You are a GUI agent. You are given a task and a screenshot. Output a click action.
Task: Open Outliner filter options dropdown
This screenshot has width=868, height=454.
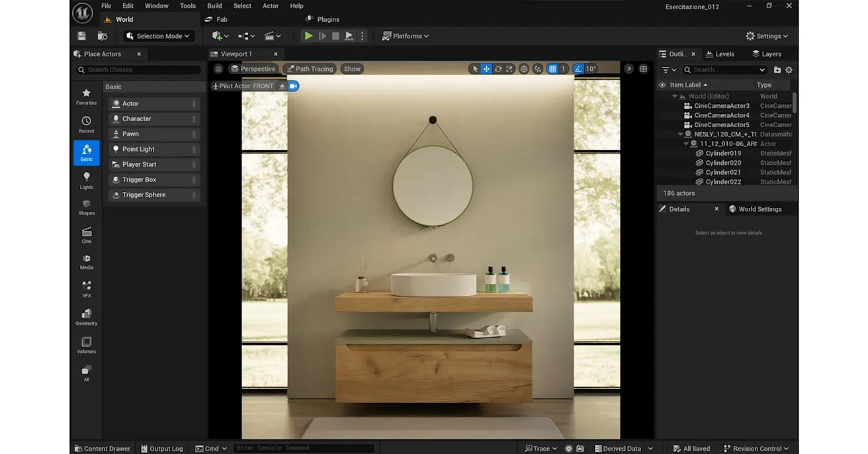[669, 69]
